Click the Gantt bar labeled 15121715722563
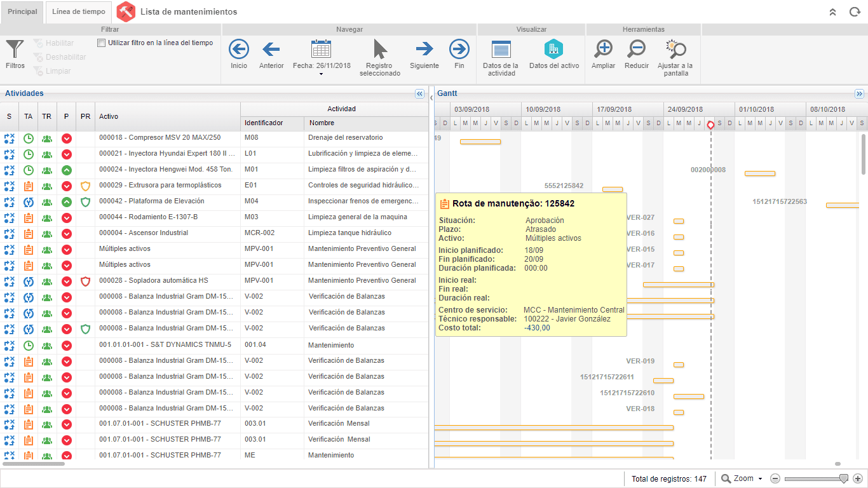Viewport: 868px width, 488px height. (842, 205)
